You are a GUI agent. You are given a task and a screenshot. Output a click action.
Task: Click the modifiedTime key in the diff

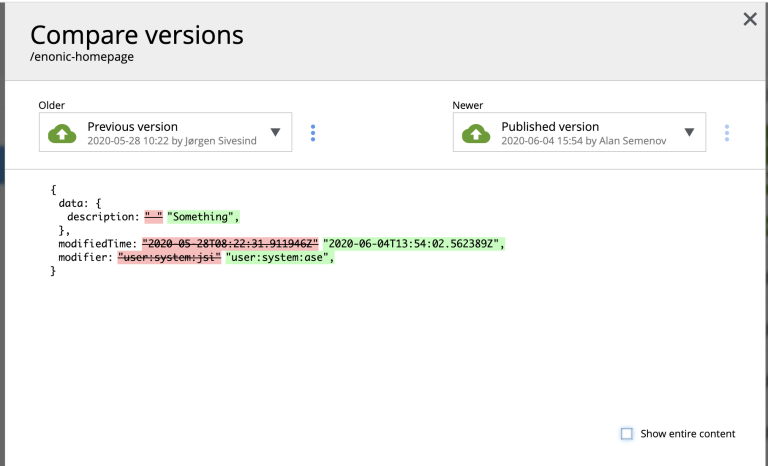pyautogui.click(x=97, y=244)
